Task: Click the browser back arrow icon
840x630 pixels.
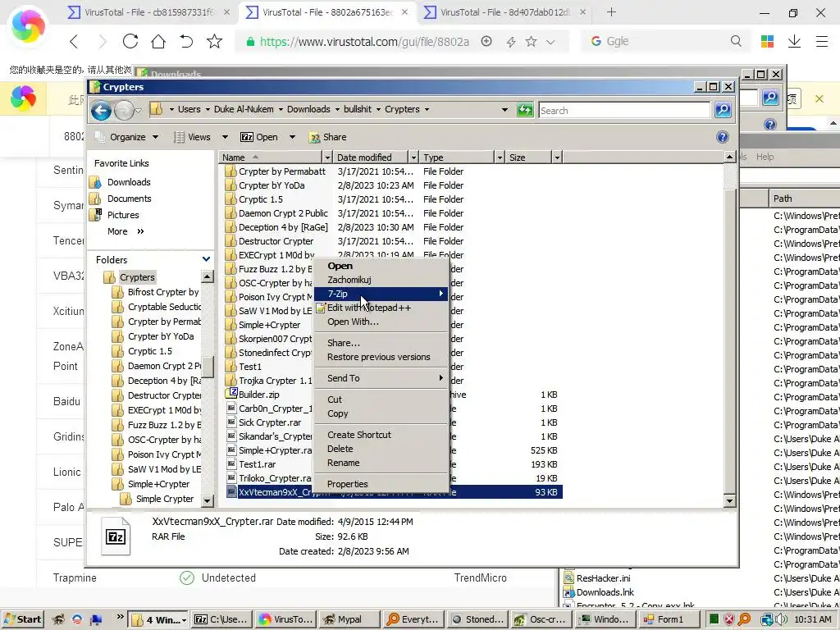Action: point(74,41)
